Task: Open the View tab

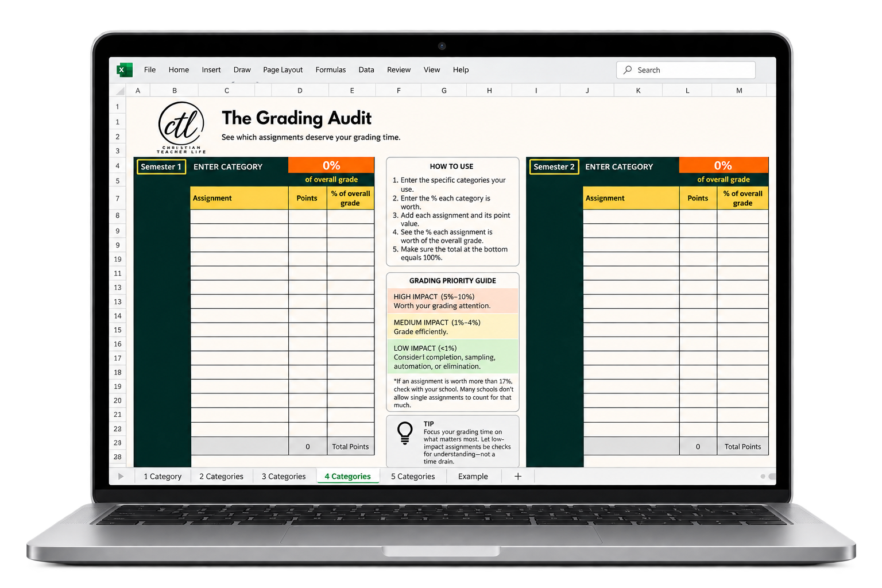Action: tap(432, 70)
